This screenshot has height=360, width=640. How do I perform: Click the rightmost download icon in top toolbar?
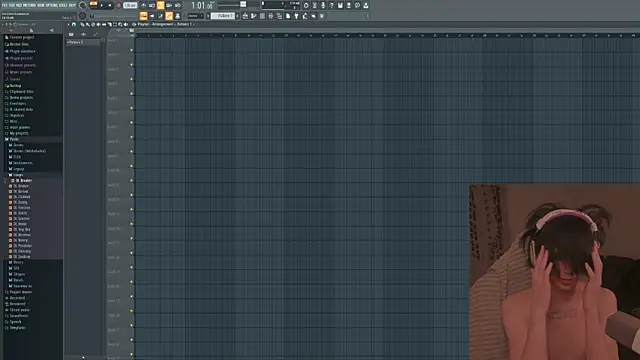366,5
